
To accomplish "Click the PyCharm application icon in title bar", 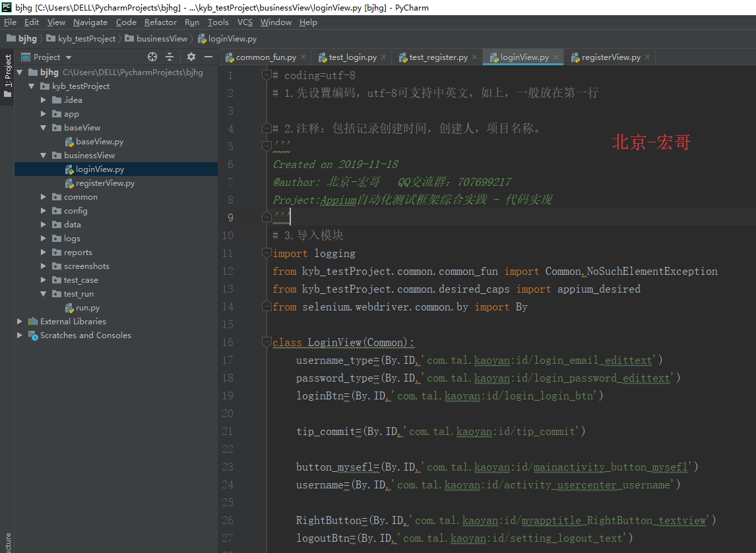I will [7, 7].
